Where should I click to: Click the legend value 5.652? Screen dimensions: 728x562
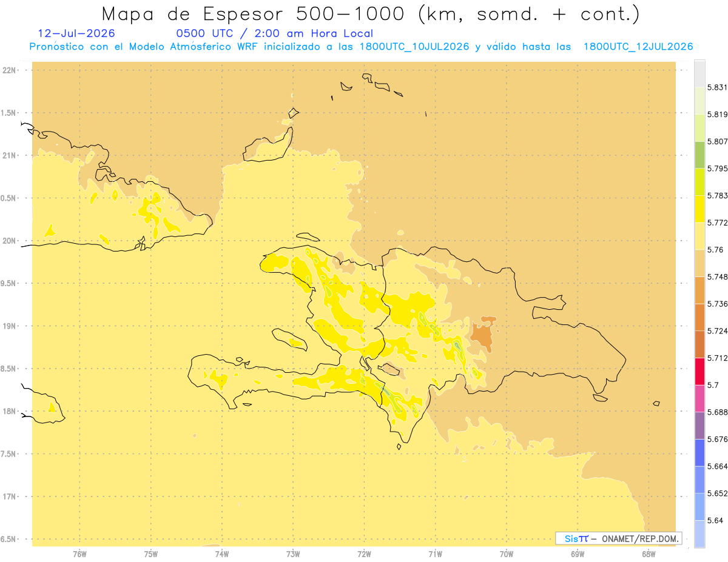coord(718,493)
